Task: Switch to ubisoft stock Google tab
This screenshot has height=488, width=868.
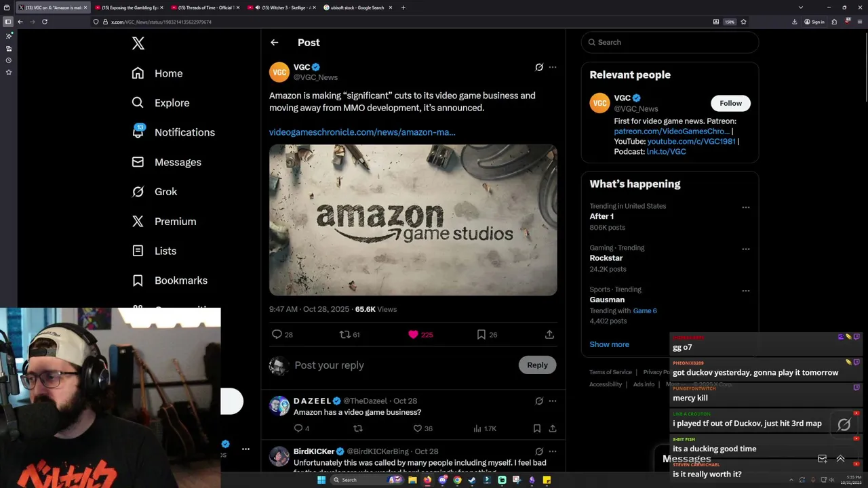Action: (x=357, y=7)
